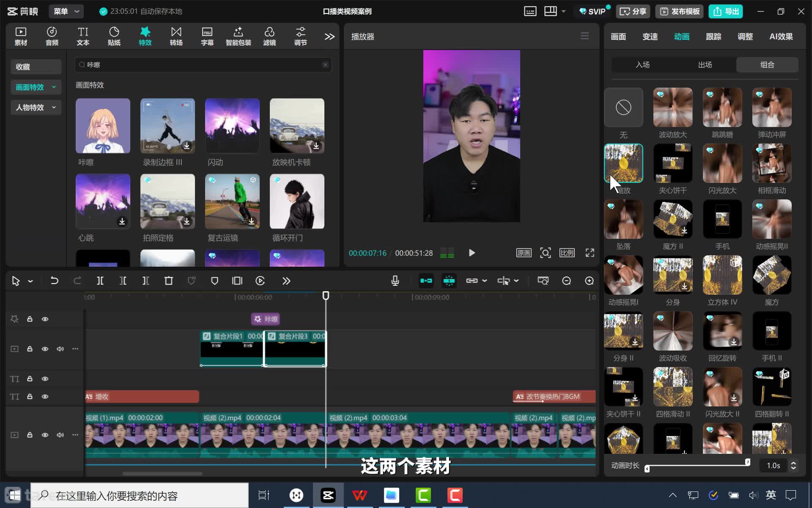Show more top panel tabs

coord(329,36)
